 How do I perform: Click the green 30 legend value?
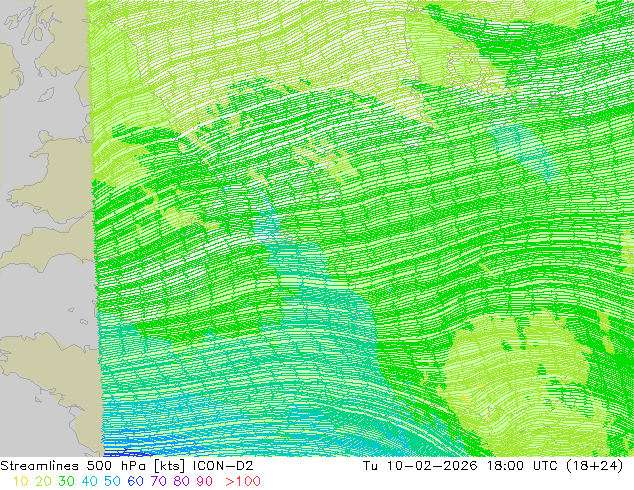(66, 481)
